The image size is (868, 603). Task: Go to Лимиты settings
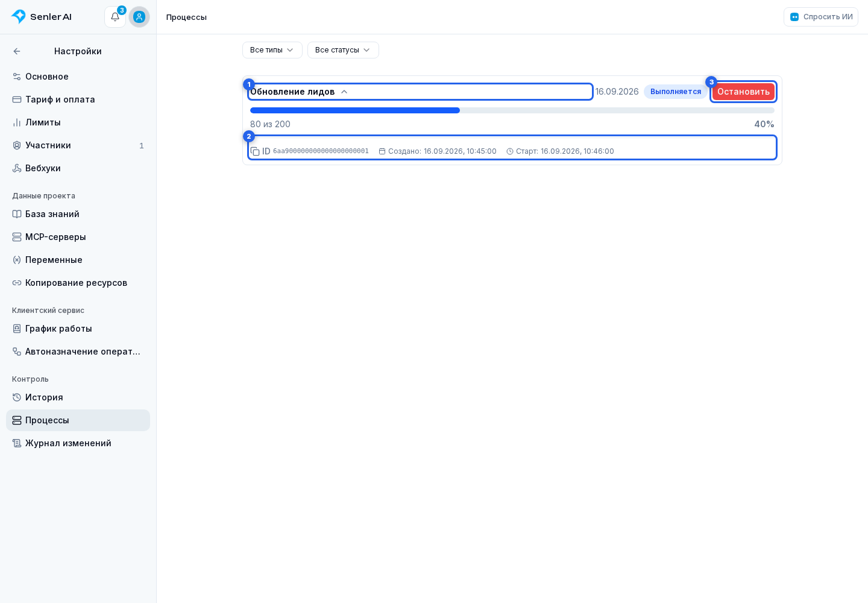78,122
